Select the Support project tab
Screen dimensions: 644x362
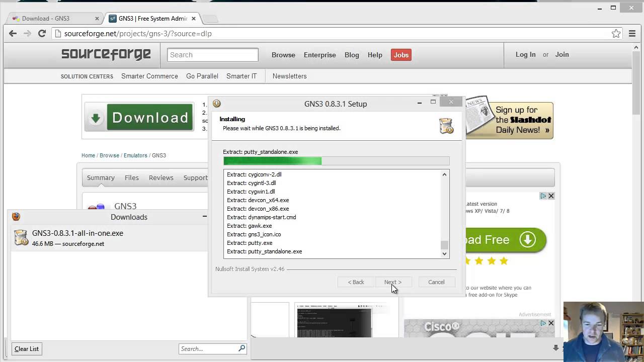tap(196, 177)
